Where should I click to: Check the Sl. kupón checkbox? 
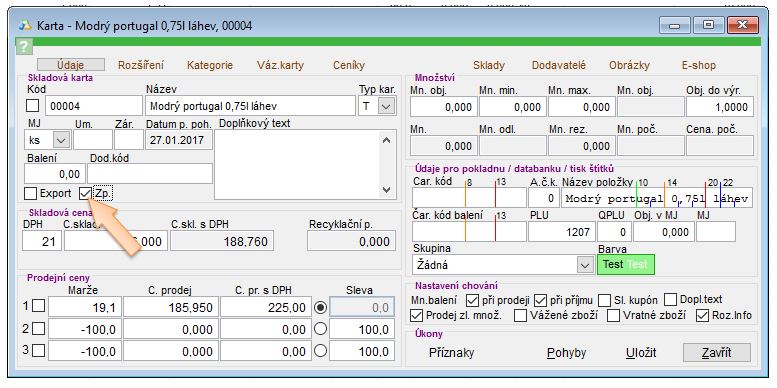[605, 300]
